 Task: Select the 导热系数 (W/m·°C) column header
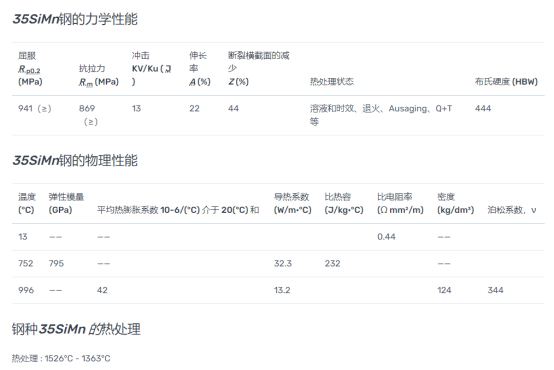293,203
